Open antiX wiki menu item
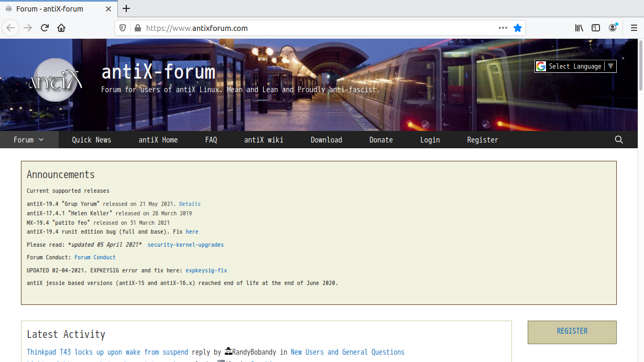This screenshot has height=362, width=644. coord(264,140)
